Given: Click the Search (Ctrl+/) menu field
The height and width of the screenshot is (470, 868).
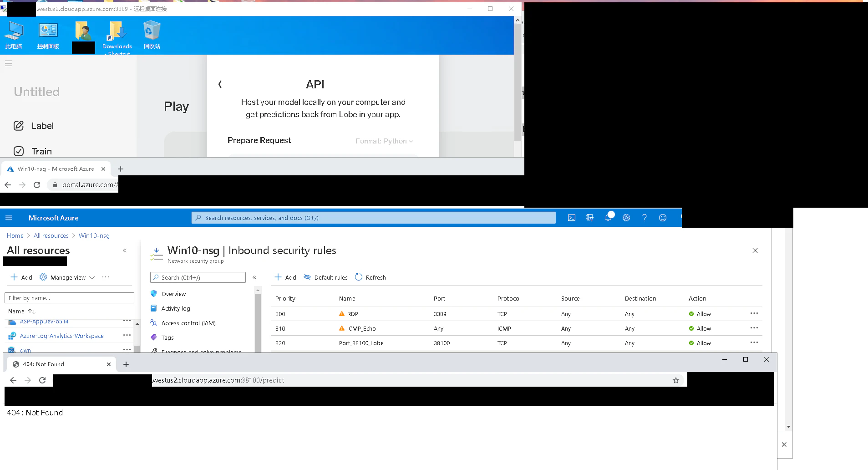Looking at the screenshot, I should 198,277.
